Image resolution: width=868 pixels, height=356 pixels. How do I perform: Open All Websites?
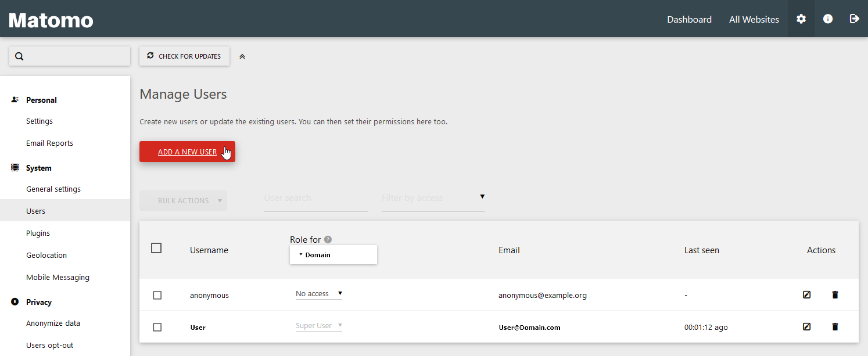coord(754,19)
